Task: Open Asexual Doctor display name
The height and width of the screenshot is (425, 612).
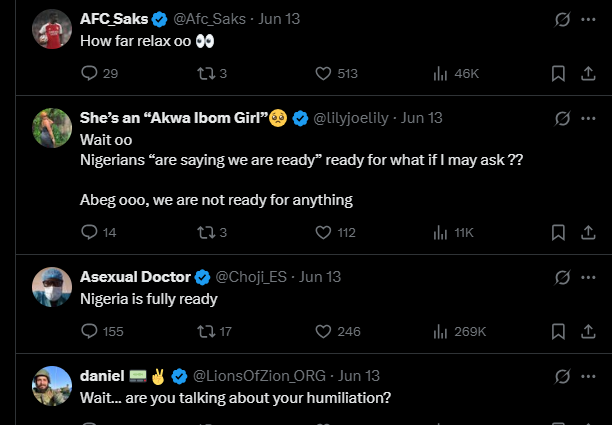Action: point(135,277)
